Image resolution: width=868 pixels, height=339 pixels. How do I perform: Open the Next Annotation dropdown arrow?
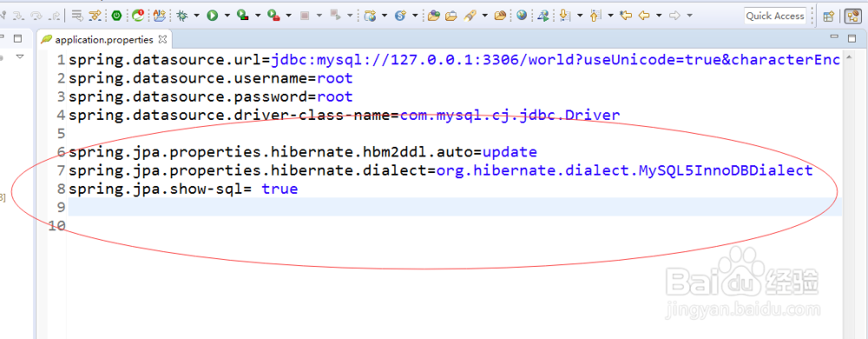click(x=580, y=16)
